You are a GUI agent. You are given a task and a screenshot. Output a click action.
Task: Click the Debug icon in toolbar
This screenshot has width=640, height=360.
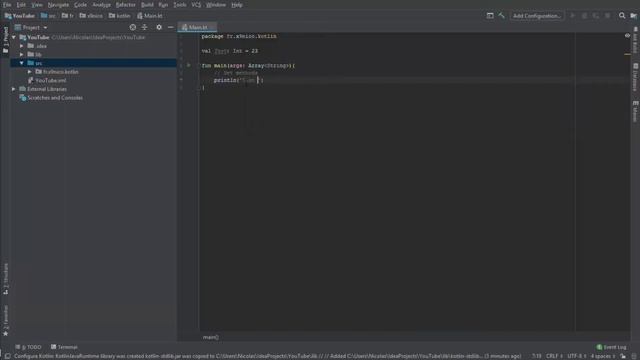pyautogui.click(x=584, y=16)
